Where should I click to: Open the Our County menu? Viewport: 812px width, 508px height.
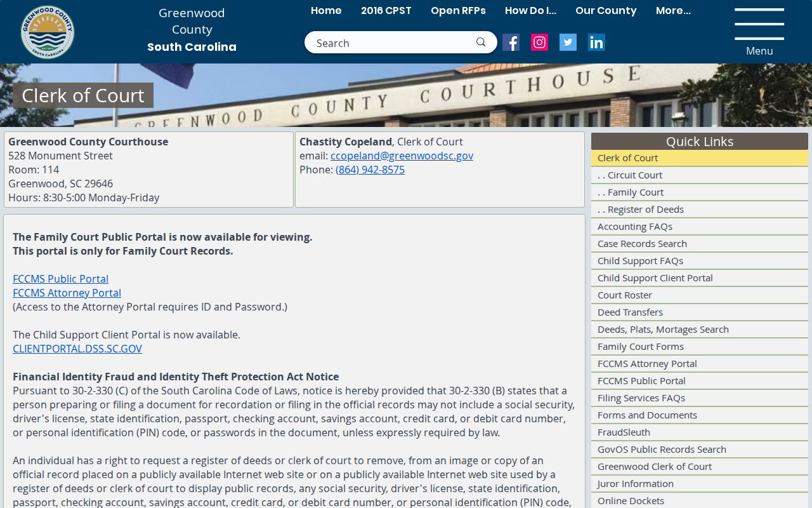click(606, 11)
